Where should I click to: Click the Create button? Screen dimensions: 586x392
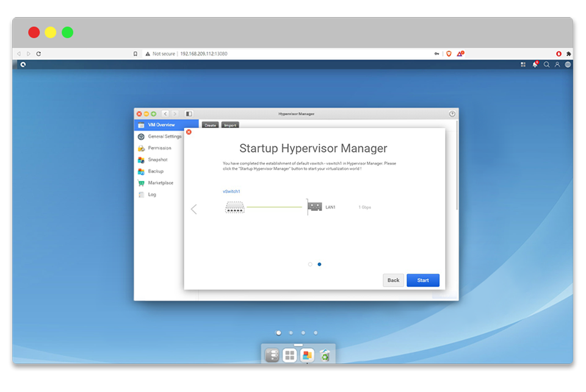(211, 125)
